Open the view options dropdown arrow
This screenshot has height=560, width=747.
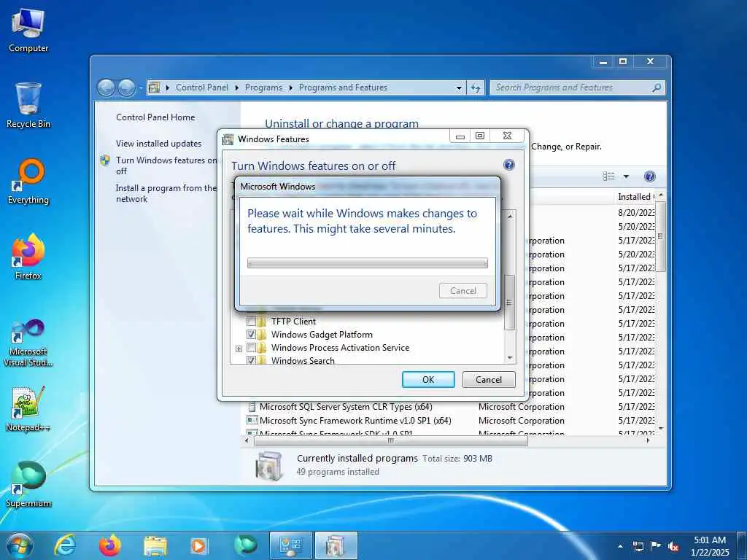[626, 176]
